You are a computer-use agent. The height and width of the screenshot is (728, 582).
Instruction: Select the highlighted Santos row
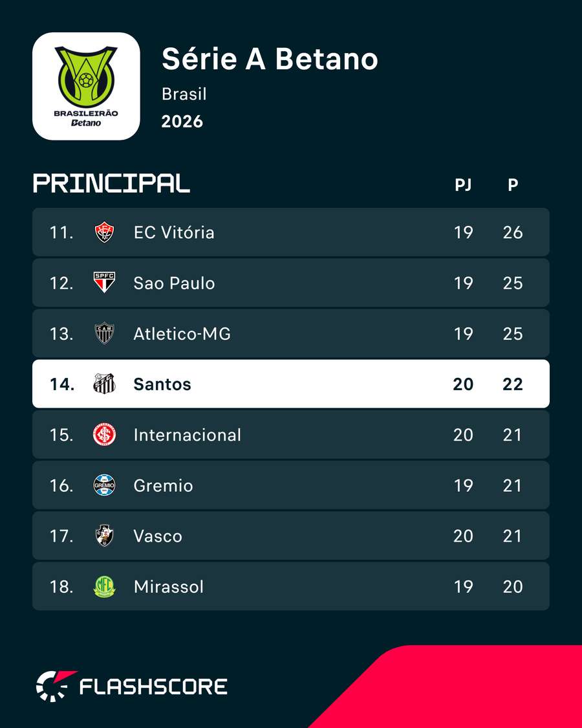pyautogui.click(x=291, y=384)
